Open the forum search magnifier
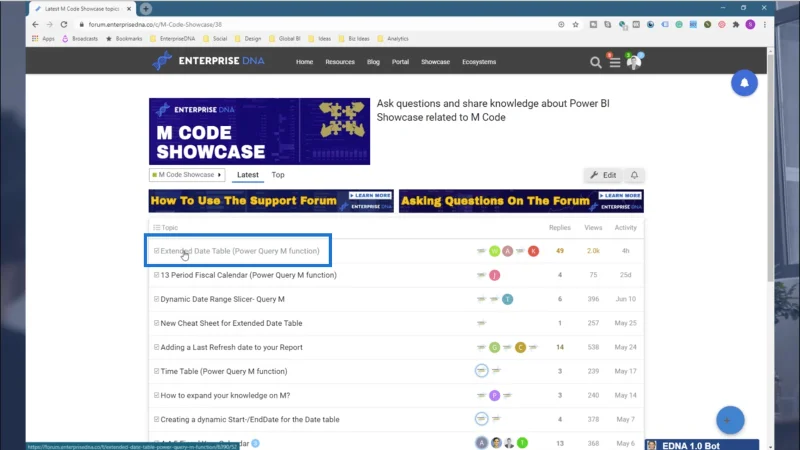The height and width of the screenshot is (450, 800). [x=595, y=62]
